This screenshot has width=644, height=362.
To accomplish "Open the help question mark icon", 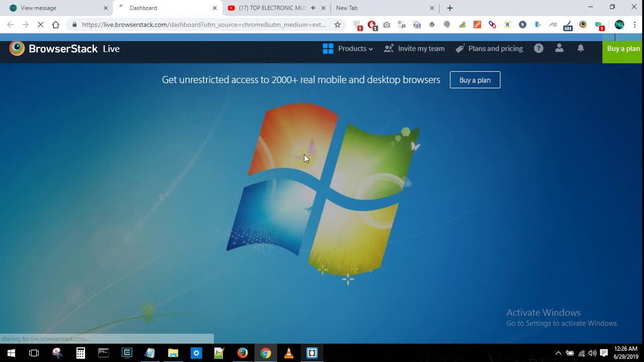I will pos(539,48).
